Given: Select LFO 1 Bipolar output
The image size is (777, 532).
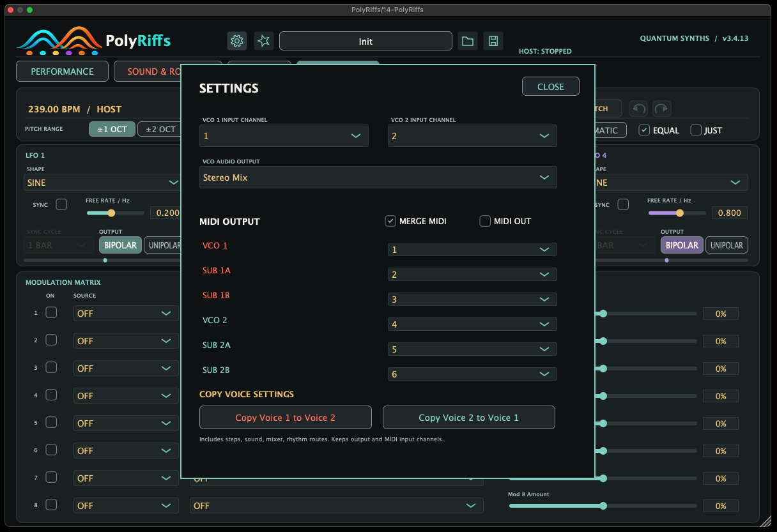Looking at the screenshot, I should pyautogui.click(x=120, y=245).
